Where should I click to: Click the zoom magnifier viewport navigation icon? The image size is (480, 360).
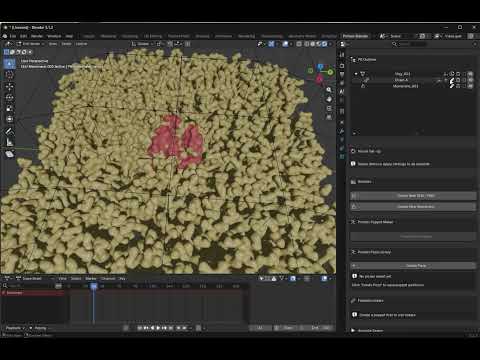[329, 90]
